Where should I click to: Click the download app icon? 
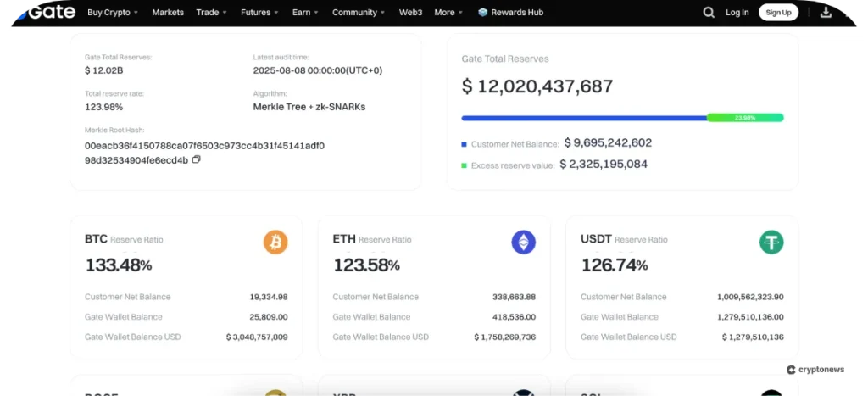click(x=826, y=12)
